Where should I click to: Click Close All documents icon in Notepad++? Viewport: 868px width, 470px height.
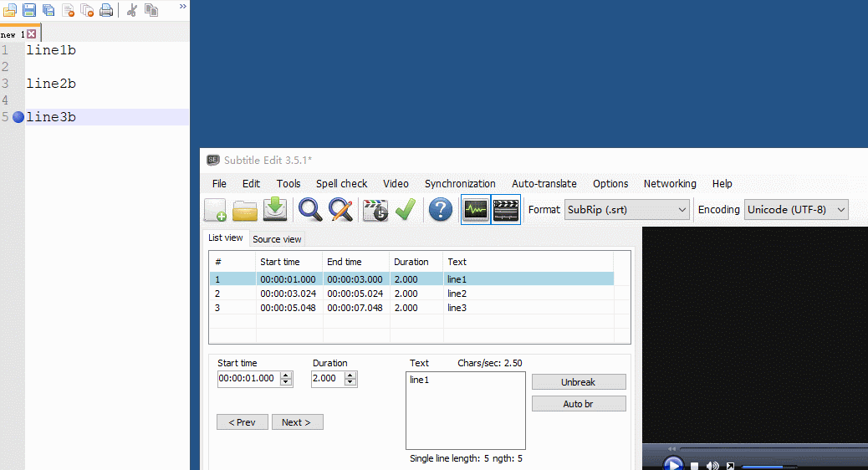click(x=87, y=9)
